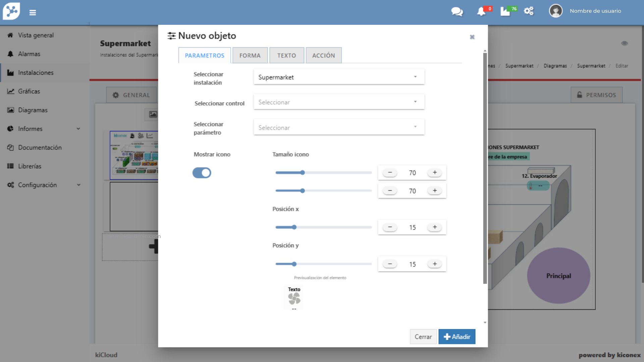
Task: Open the Seleccionar control dropdown
Action: [x=339, y=102]
